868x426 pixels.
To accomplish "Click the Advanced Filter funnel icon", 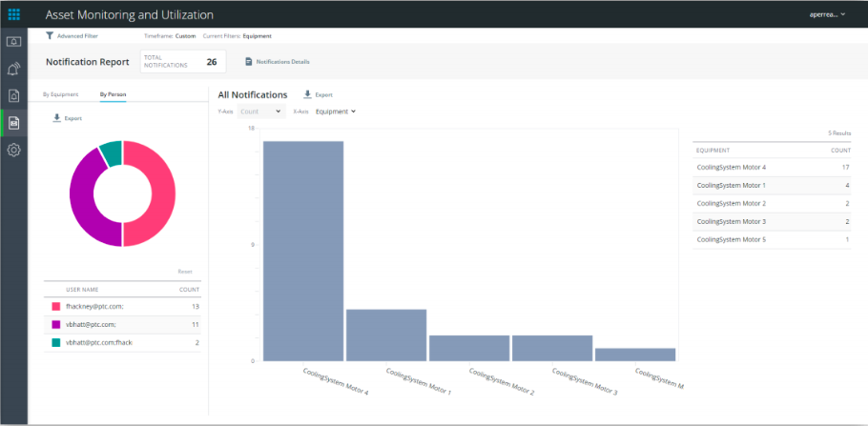I will tap(50, 35).
